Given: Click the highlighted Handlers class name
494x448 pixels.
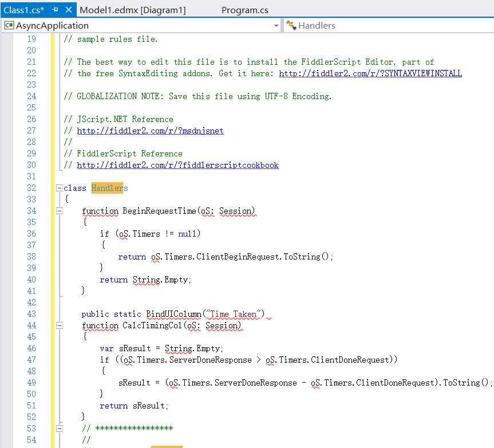Looking at the screenshot, I should click(x=110, y=188).
